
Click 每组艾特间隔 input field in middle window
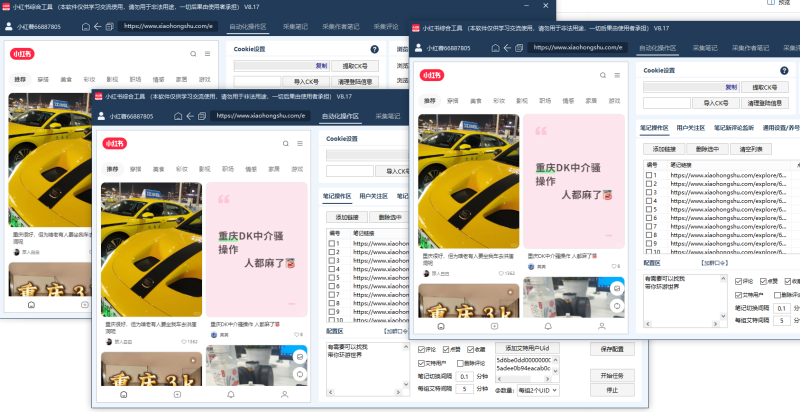pyautogui.click(x=465, y=389)
